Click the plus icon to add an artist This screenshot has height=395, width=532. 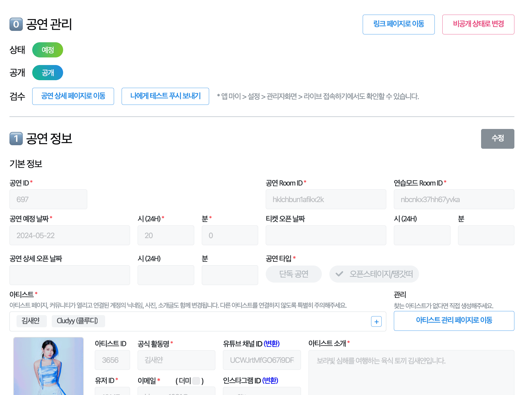click(x=376, y=322)
